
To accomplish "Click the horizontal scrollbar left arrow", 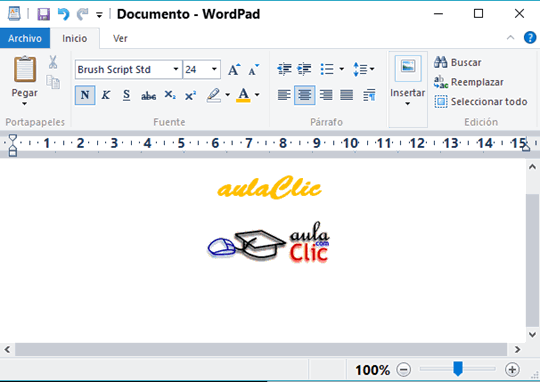I will [x=7, y=350].
